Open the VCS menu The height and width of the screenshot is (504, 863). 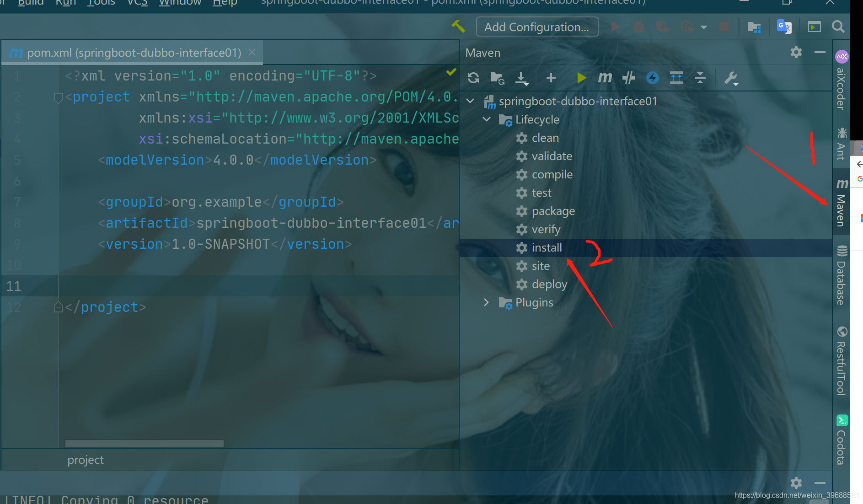pyautogui.click(x=137, y=3)
